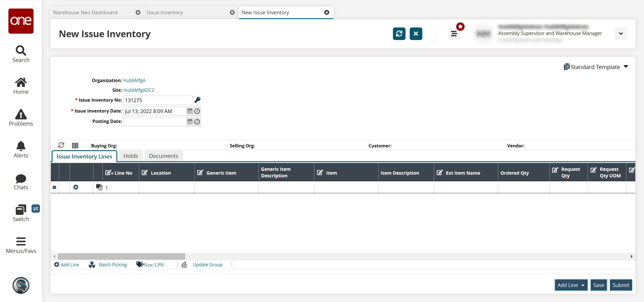This screenshot has width=644, height=302.
Task: Click the refresh icon in the header
Action: point(399,34)
